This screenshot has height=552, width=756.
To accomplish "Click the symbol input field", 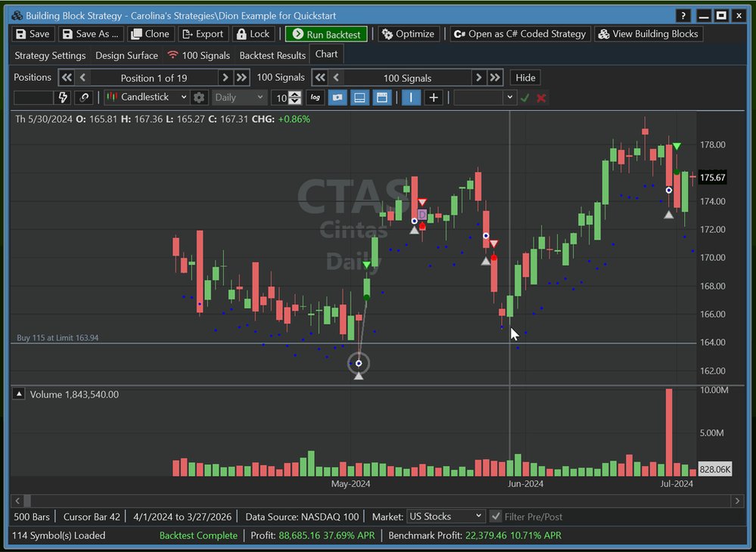I will (x=33, y=98).
